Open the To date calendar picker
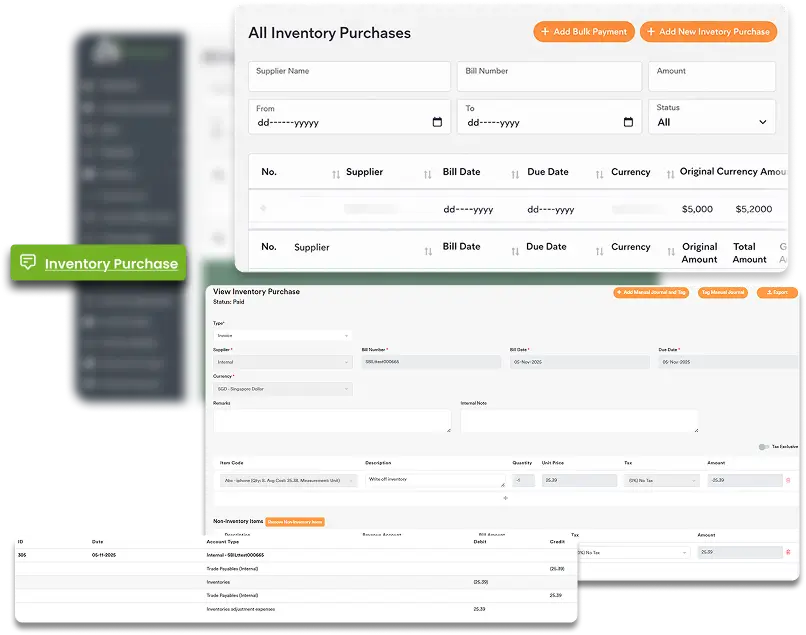Image resolution: width=806 pixels, height=635 pixels. click(x=628, y=122)
